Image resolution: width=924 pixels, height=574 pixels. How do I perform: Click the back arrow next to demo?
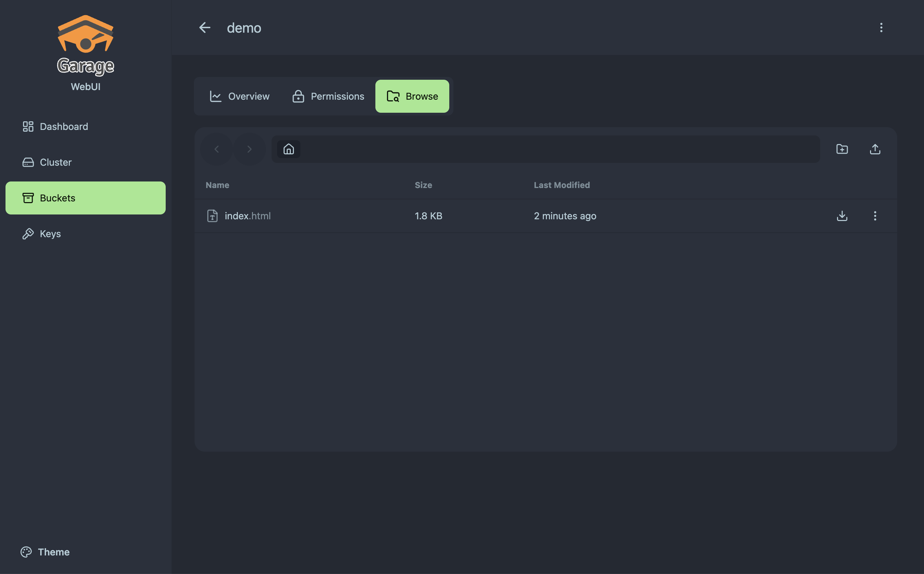[x=205, y=28]
